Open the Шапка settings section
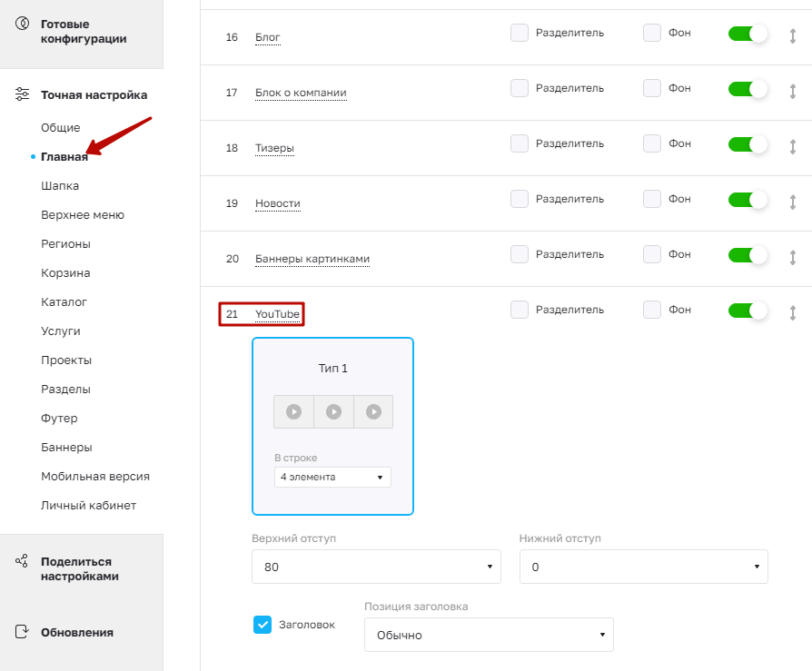 point(60,186)
